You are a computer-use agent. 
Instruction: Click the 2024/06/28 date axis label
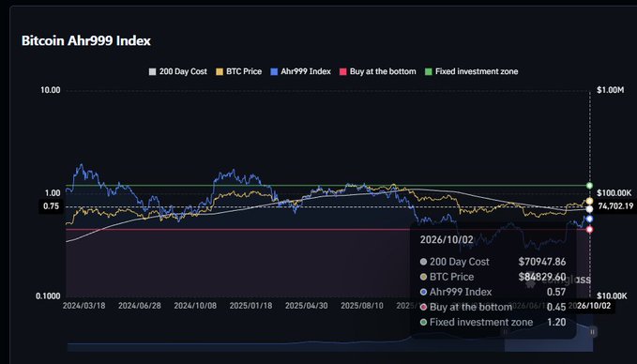click(x=140, y=306)
